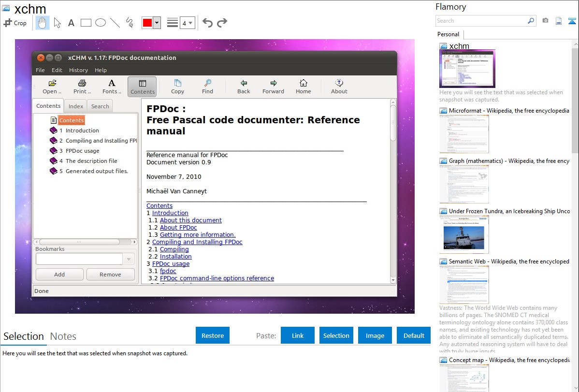Paste as Link button
Image resolution: width=579 pixels, height=392 pixels.
(298, 335)
